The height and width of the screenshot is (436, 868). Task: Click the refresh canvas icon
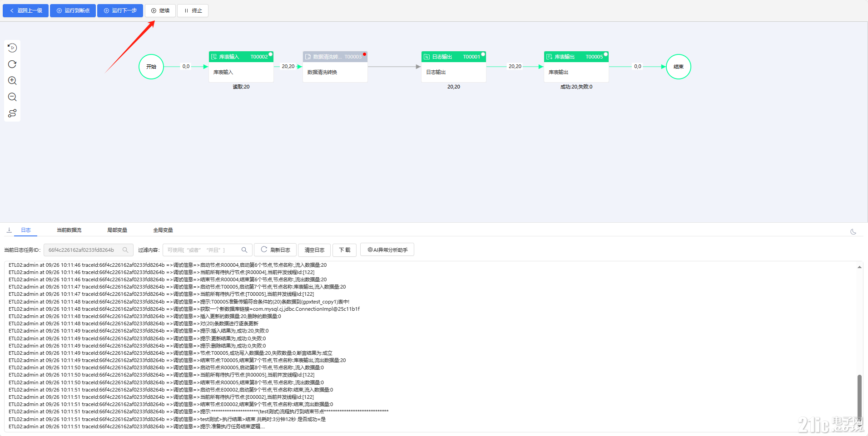[12, 64]
